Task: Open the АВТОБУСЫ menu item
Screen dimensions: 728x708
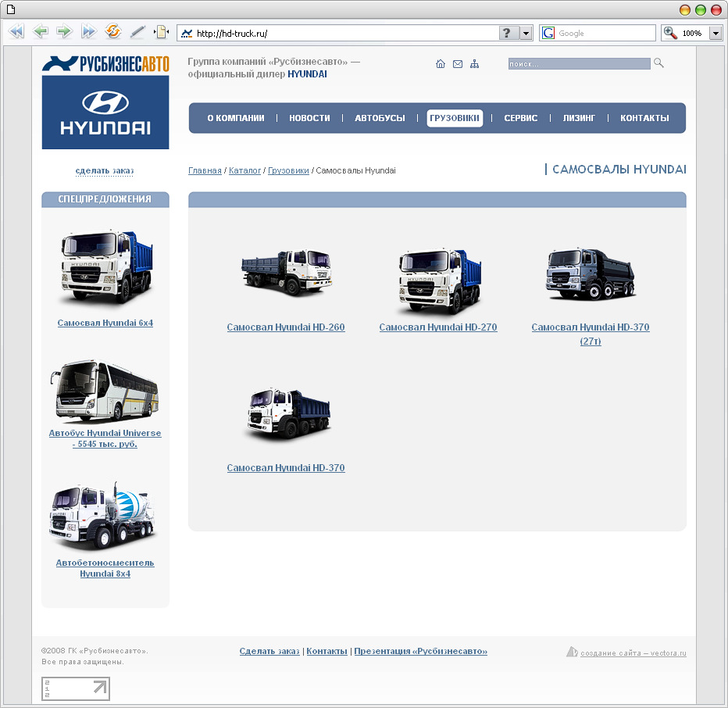Action: coord(380,118)
